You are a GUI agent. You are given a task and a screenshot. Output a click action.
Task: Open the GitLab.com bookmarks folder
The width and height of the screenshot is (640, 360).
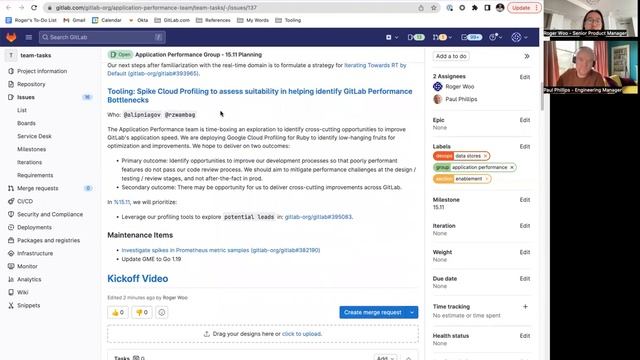[172, 20]
